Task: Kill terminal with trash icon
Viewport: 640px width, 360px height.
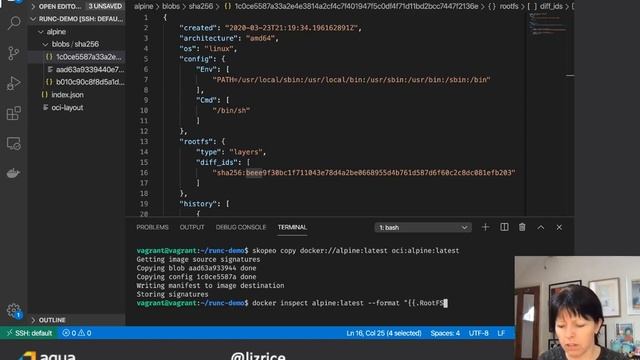Action: coord(522,227)
